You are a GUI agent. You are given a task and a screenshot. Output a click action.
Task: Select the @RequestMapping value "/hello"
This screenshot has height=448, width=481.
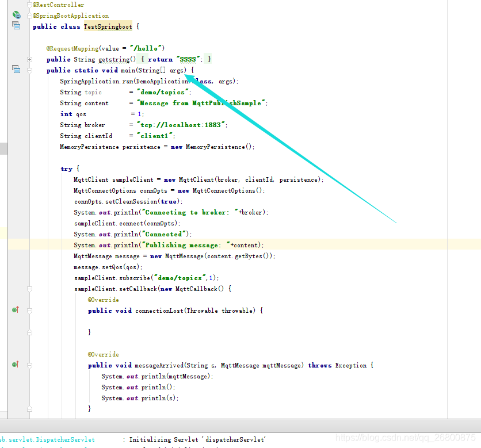pos(147,48)
